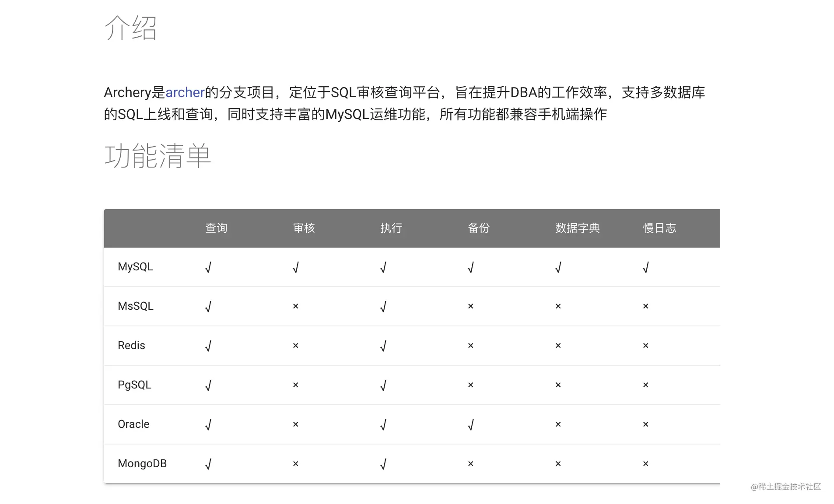The height and width of the screenshot is (504, 834).
Task: Click the MySQL 查询 check mark
Action: pos(208,267)
